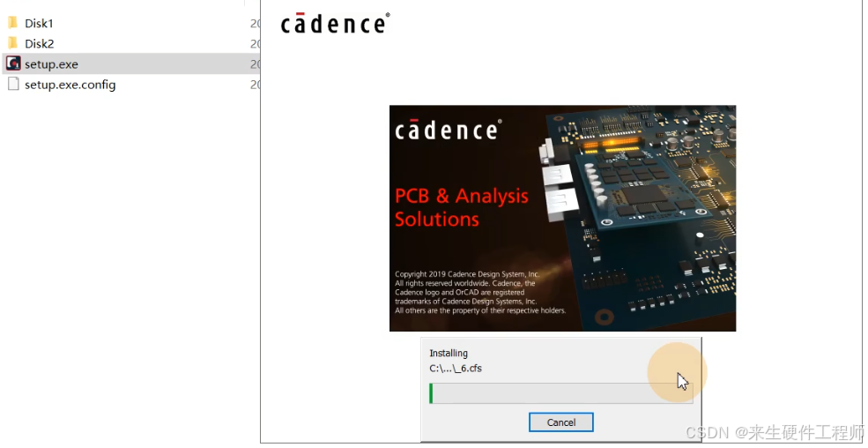Click the "Installing" status label
The width and height of the screenshot is (868, 448).
449,354
